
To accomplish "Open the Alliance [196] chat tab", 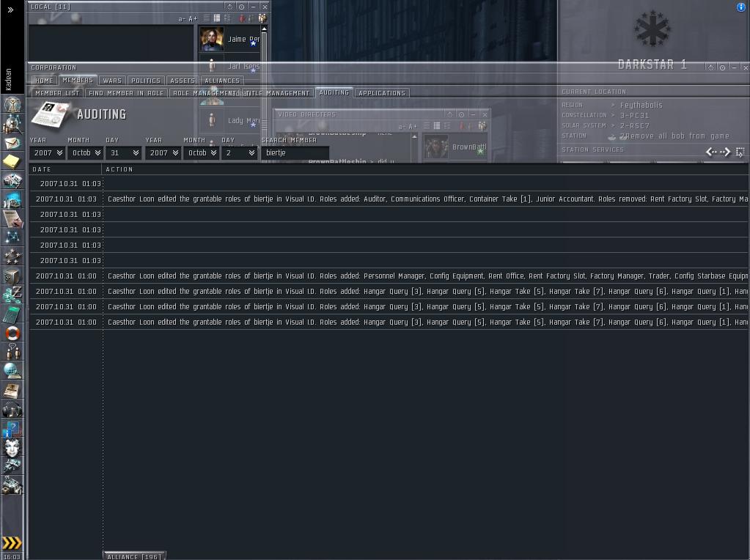I will point(134,556).
